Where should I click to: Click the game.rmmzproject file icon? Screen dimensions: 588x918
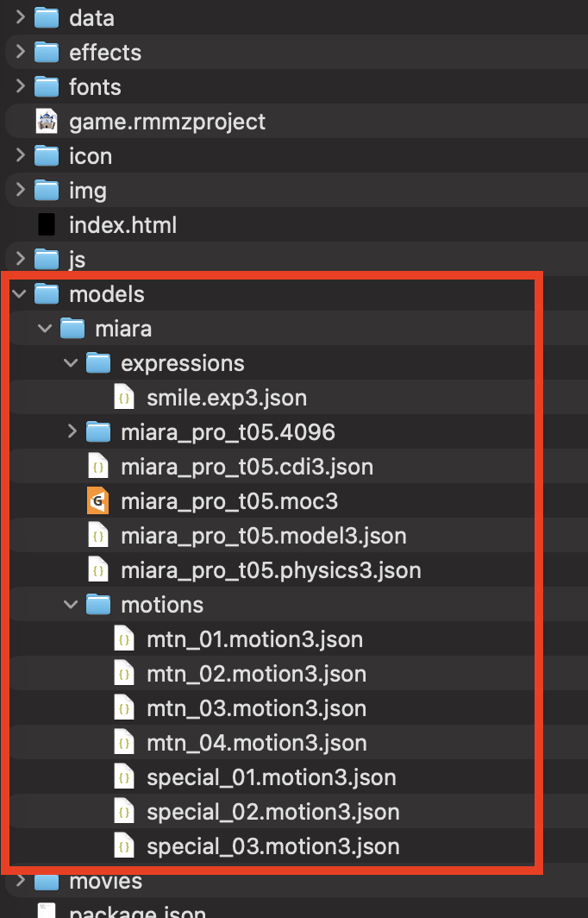point(47,122)
